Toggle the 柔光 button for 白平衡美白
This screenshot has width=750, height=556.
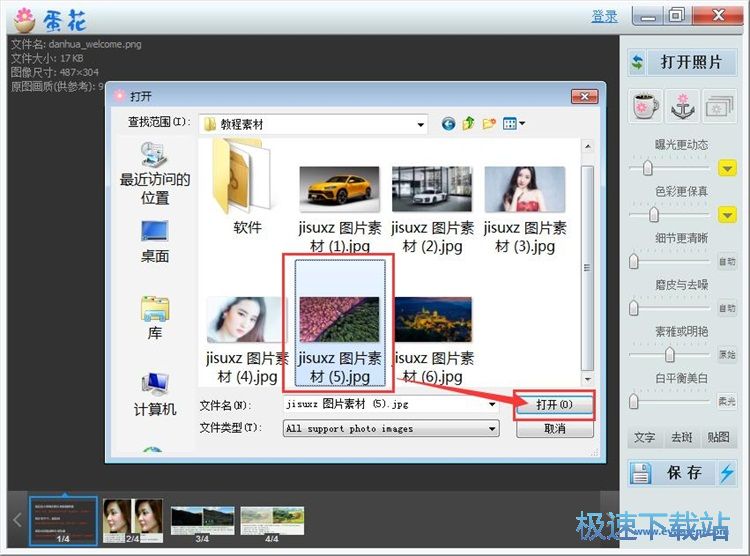pyautogui.click(x=727, y=401)
